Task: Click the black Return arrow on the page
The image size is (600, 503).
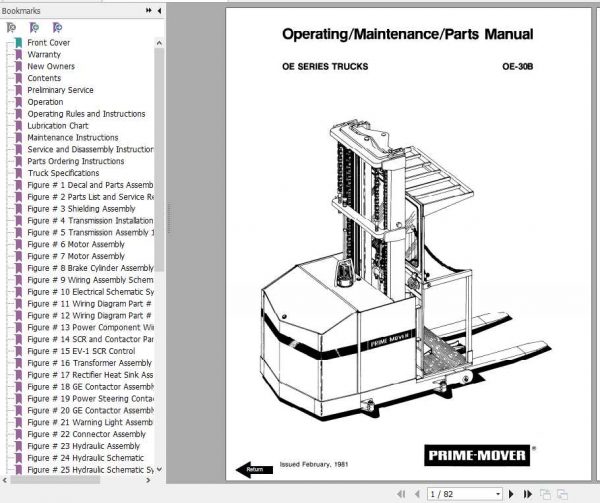Action: 254,469
